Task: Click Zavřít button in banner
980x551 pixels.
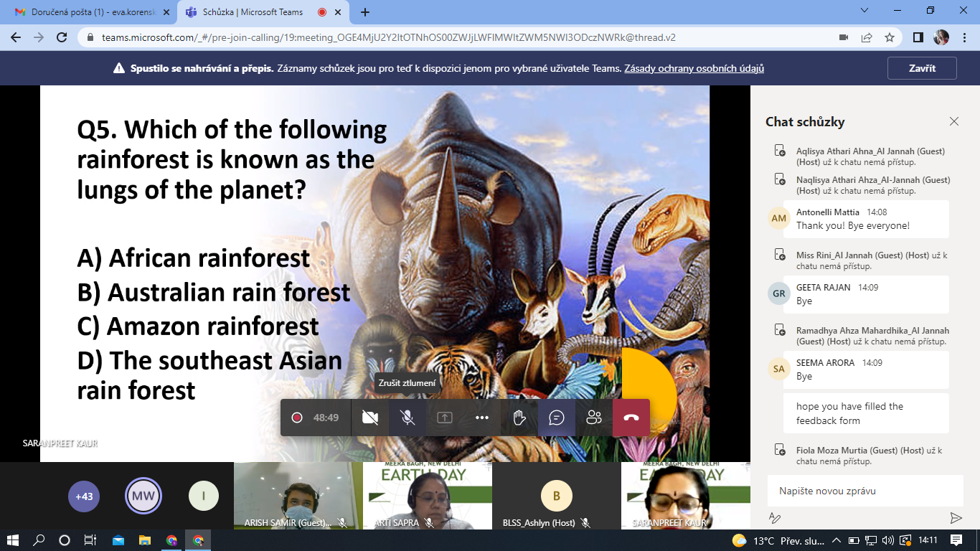Action: click(x=922, y=68)
